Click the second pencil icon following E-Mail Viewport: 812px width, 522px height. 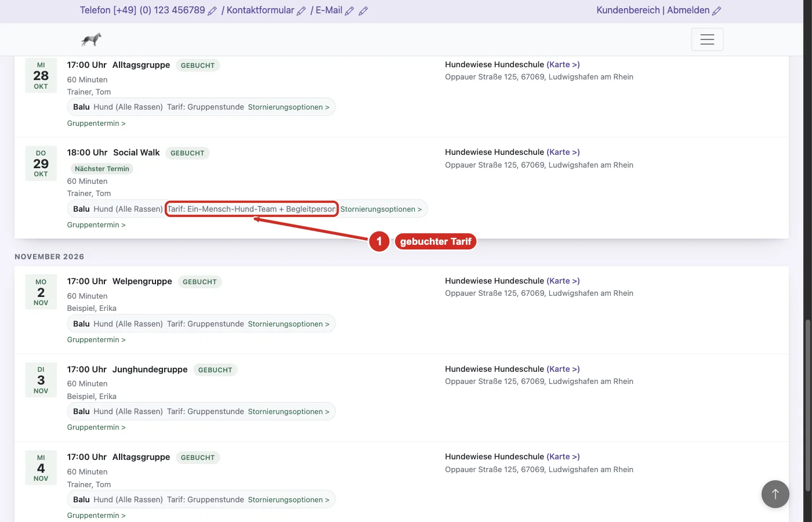(x=363, y=11)
